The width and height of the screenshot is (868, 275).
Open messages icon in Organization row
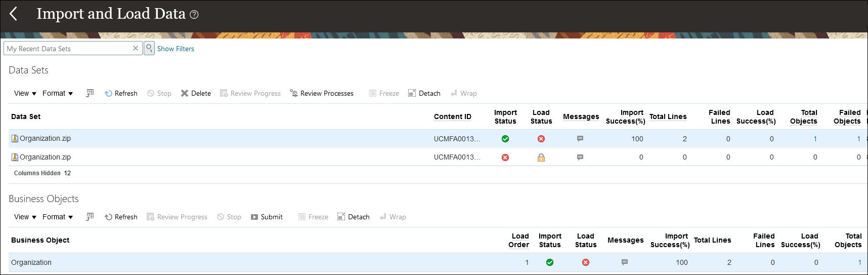625,262
